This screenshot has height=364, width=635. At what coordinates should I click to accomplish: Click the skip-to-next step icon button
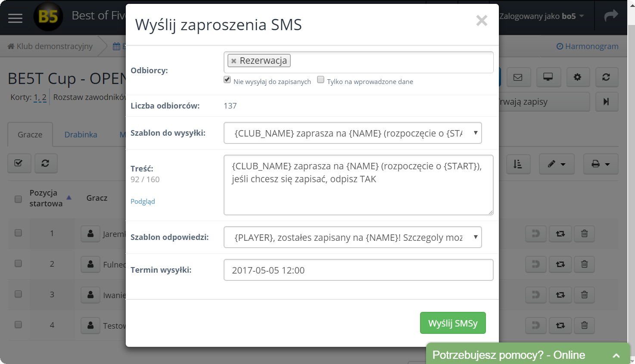(x=607, y=102)
